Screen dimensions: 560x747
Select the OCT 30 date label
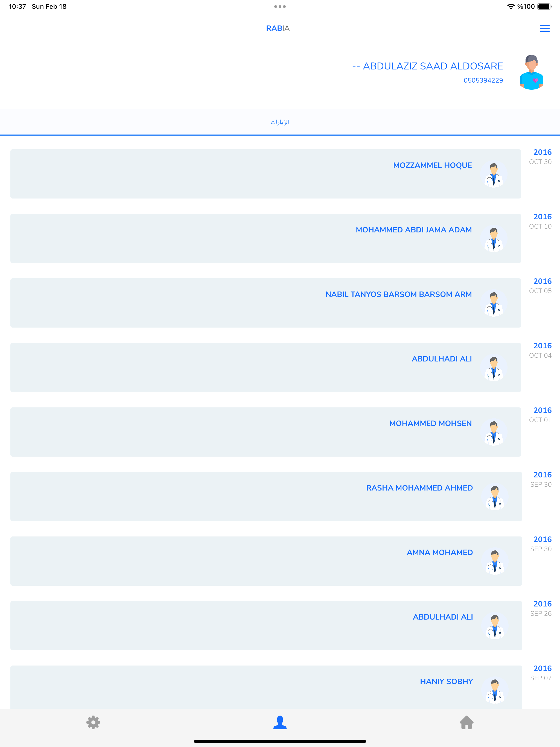[540, 162]
